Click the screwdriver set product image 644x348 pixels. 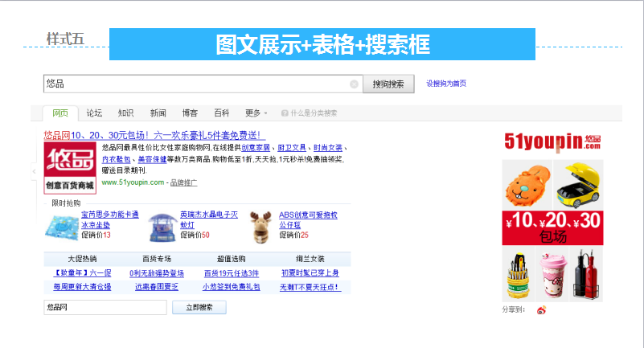pyautogui.click(x=519, y=274)
